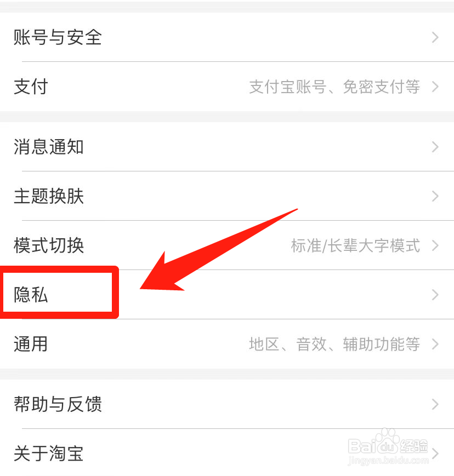Click chevron arrow beside 关于淘宝
Viewport: 454px width, 476px height.
[x=435, y=454]
